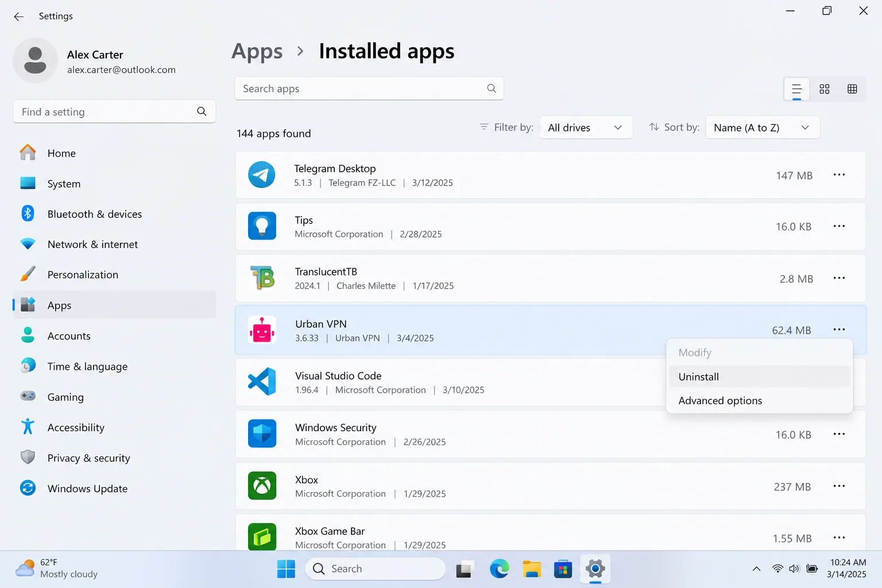The height and width of the screenshot is (588, 882).
Task: Click the Visual Studio Code icon
Action: tap(262, 382)
